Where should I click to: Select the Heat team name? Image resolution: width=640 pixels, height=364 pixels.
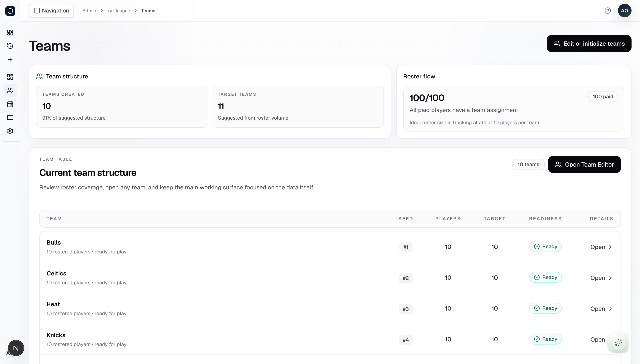tap(53, 304)
